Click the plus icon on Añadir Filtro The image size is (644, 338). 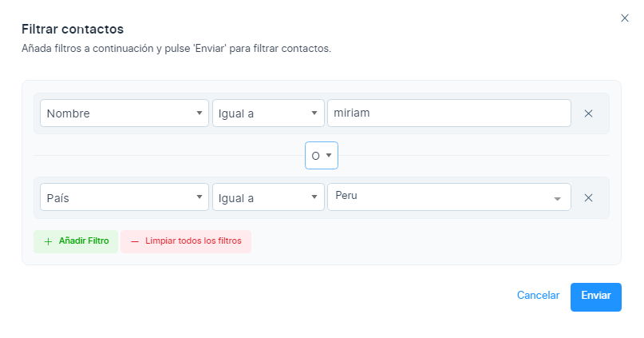click(x=48, y=241)
